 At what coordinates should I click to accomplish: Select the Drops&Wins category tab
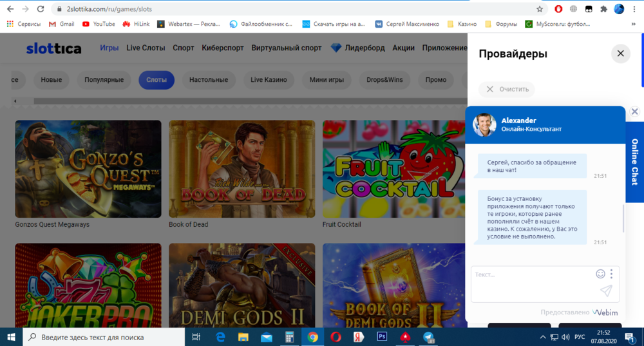(384, 80)
